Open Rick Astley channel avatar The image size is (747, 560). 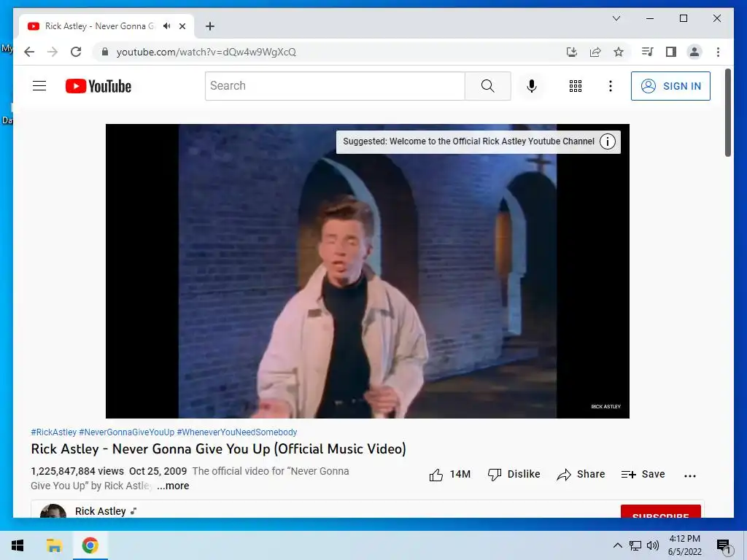(x=53, y=511)
